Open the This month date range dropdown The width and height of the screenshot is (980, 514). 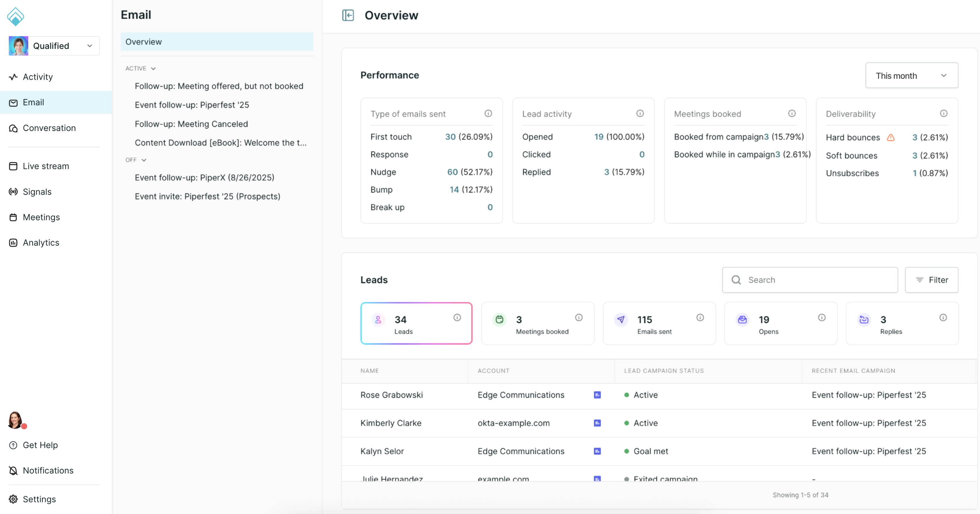tap(911, 75)
